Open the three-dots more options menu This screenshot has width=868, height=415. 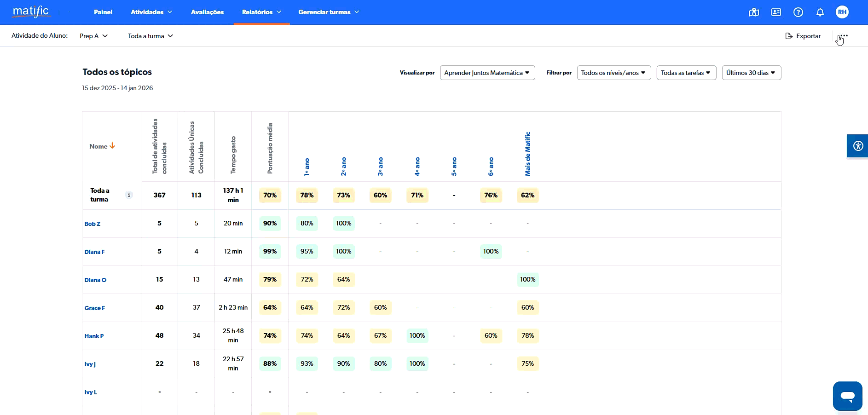coord(843,36)
